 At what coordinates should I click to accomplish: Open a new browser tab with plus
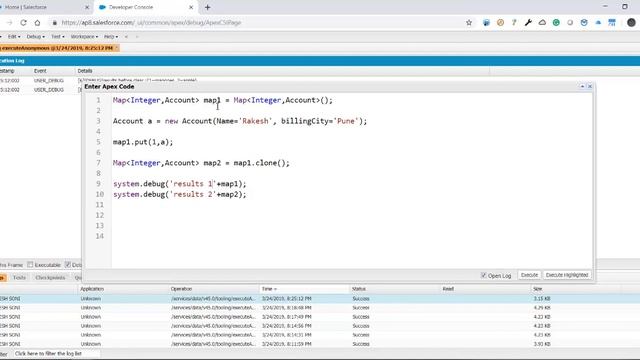click(x=207, y=7)
